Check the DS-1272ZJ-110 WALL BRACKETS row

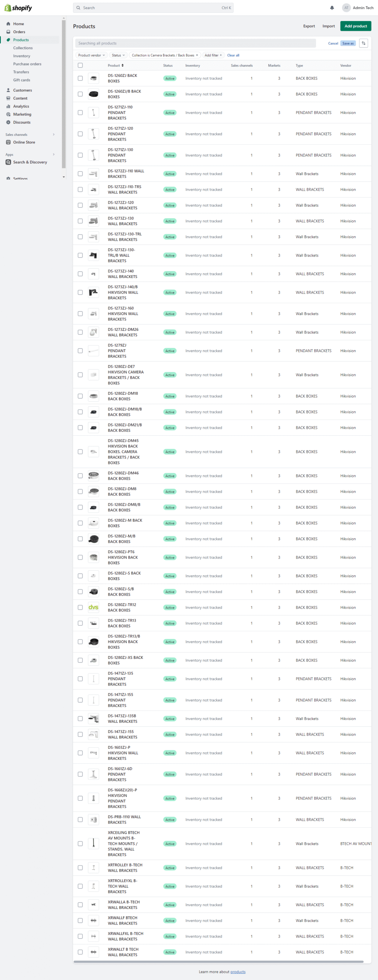pos(80,174)
